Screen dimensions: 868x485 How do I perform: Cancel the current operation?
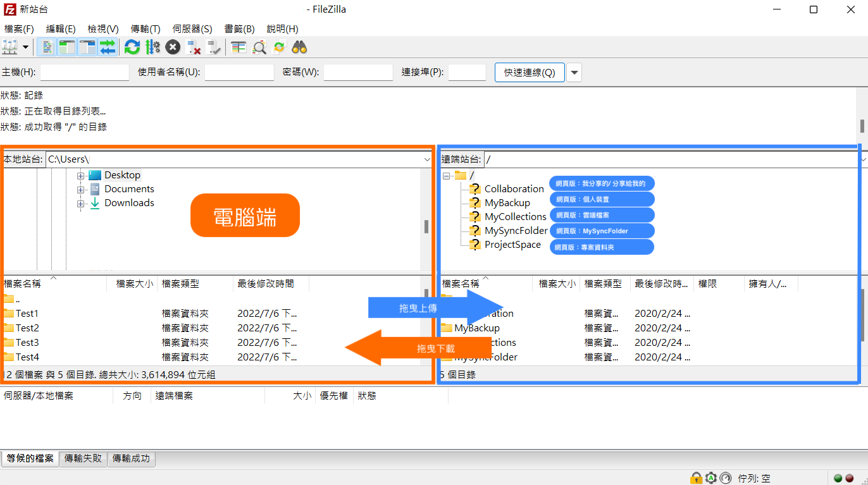point(173,47)
